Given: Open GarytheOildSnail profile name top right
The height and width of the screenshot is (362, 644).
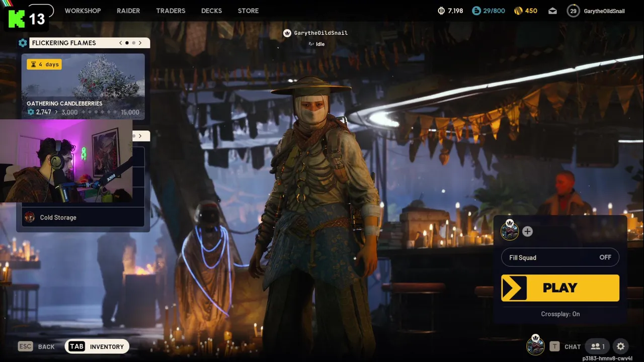Looking at the screenshot, I should pos(604,11).
